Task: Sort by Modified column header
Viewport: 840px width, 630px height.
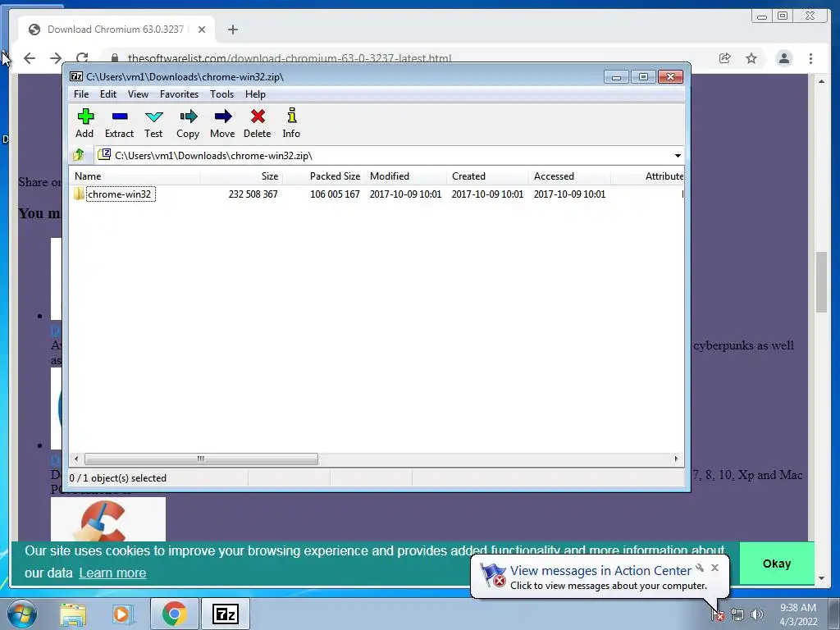Action: click(405, 176)
